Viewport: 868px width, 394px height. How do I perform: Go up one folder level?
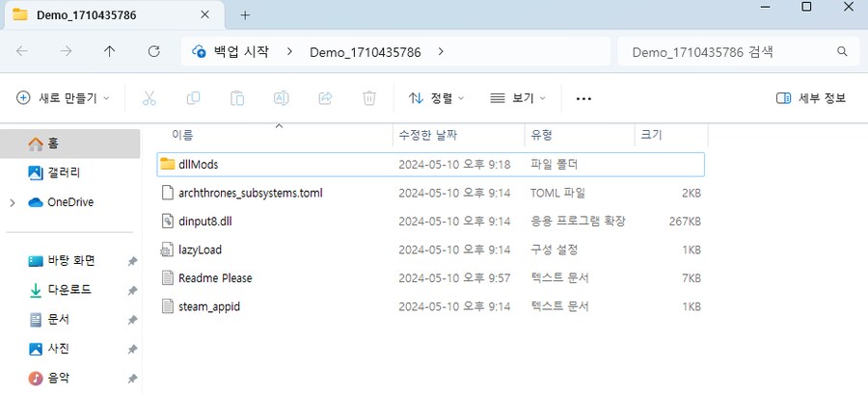[x=110, y=51]
